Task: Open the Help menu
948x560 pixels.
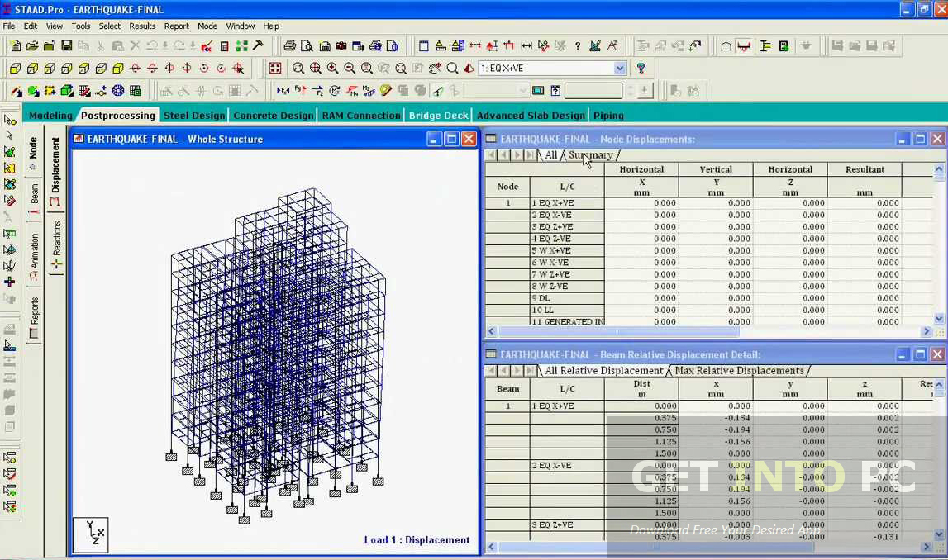Action: coord(271,26)
